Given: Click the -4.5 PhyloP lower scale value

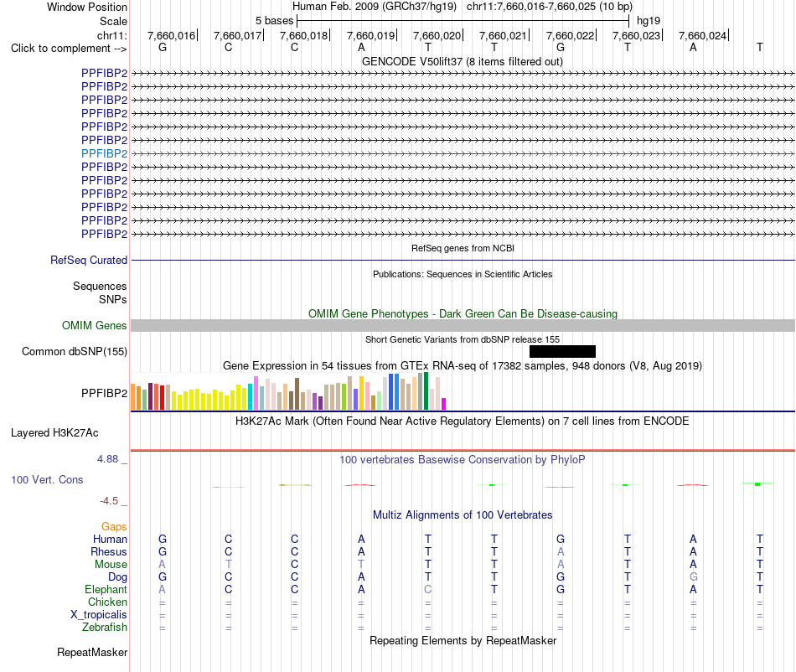Looking at the screenshot, I should (109, 501).
